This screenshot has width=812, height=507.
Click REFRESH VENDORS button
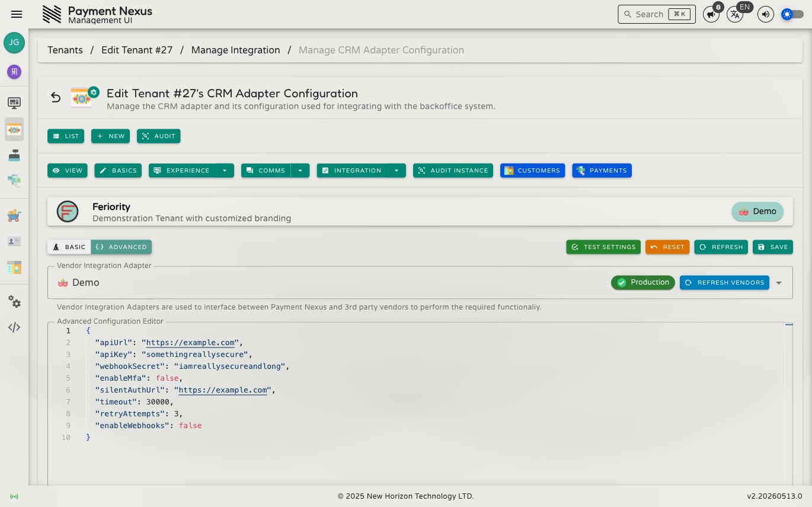[x=724, y=283]
